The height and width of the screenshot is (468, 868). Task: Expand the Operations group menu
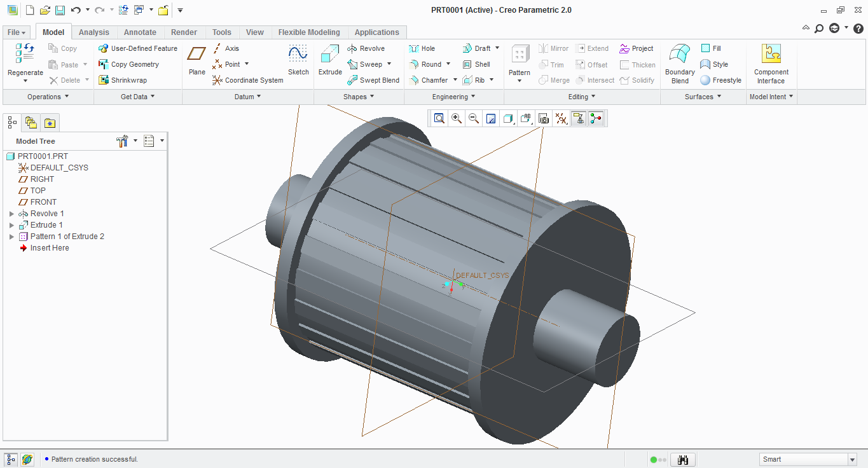48,97
